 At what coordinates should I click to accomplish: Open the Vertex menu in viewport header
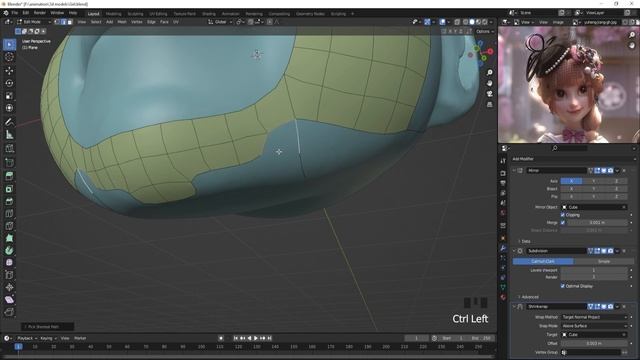click(137, 22)
